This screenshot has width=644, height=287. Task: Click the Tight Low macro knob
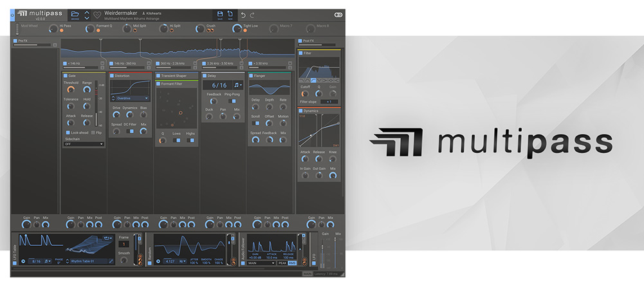[237, 27]
